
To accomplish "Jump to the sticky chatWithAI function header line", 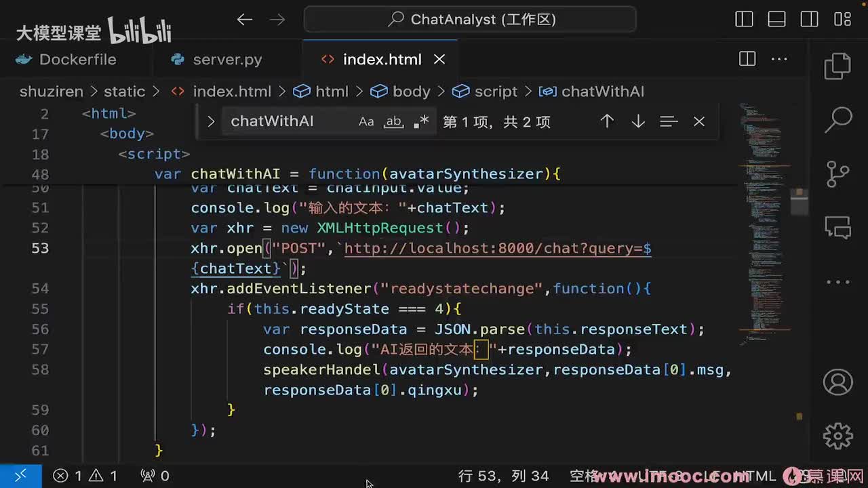I will click(357, 174).
